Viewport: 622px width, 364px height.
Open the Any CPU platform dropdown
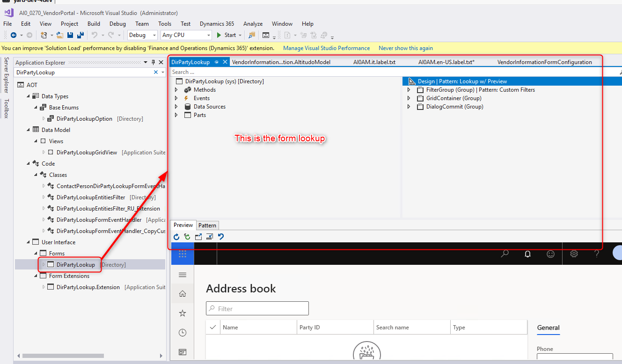tap(209, 35)
